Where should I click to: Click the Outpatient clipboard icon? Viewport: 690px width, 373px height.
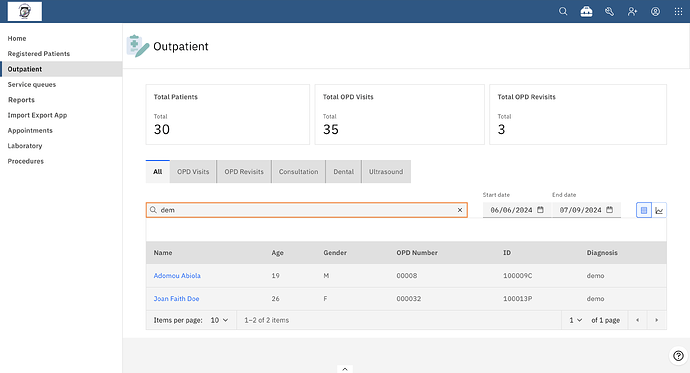click(138, 46)
